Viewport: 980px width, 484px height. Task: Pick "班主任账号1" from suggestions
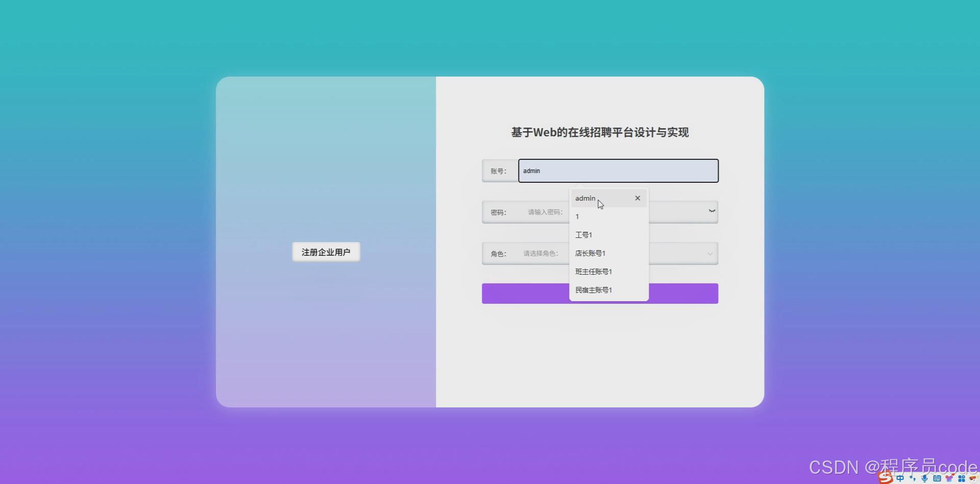[593, 271]
